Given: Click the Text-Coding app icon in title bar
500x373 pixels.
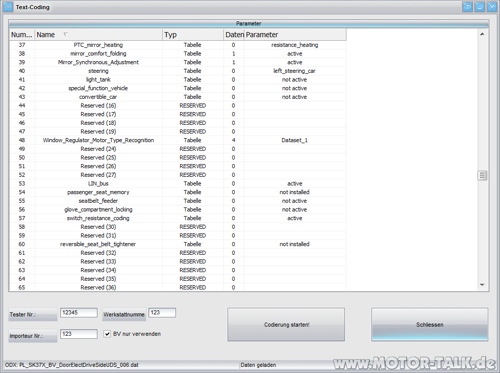Looking at the screenshot, I should [8, 7].
